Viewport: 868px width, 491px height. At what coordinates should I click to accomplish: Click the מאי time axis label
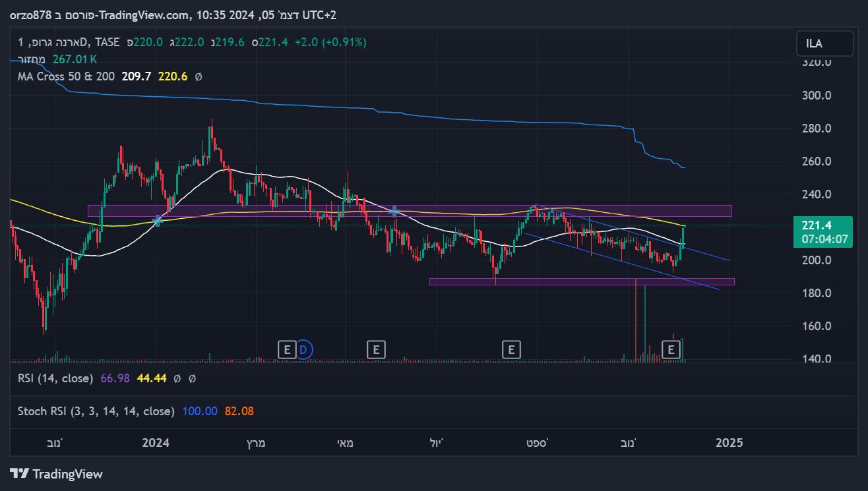[346, 443]
